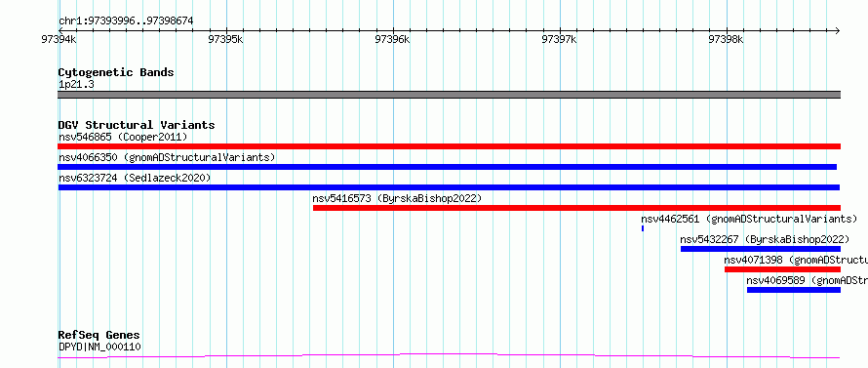Click the Cytogenetic Bands track title

(116, 72)
